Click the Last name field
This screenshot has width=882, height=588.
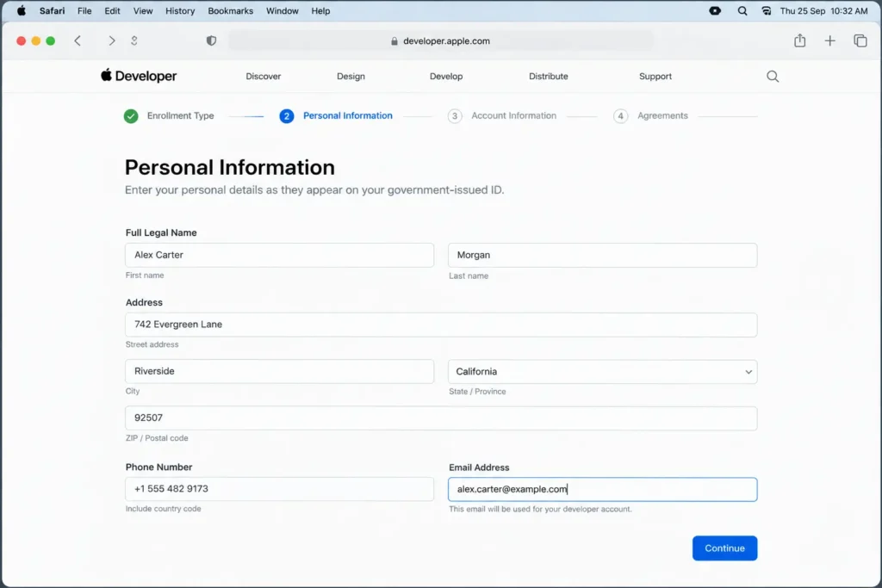602,255
